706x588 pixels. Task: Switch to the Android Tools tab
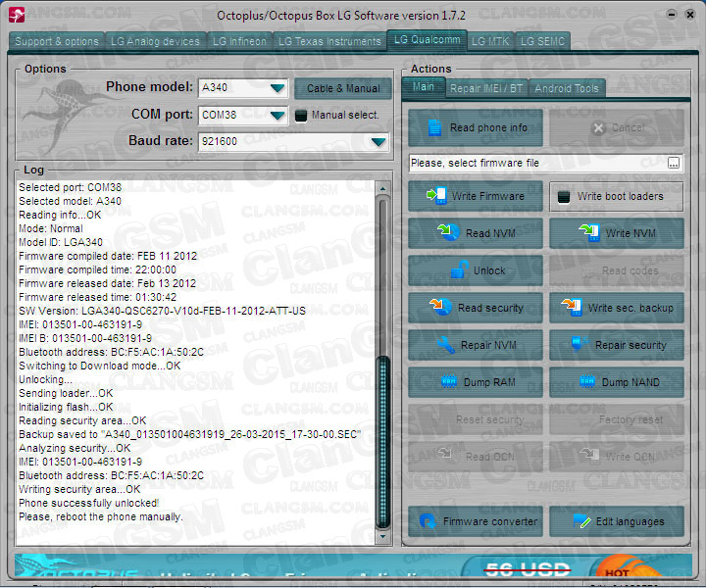pos(567,88)
